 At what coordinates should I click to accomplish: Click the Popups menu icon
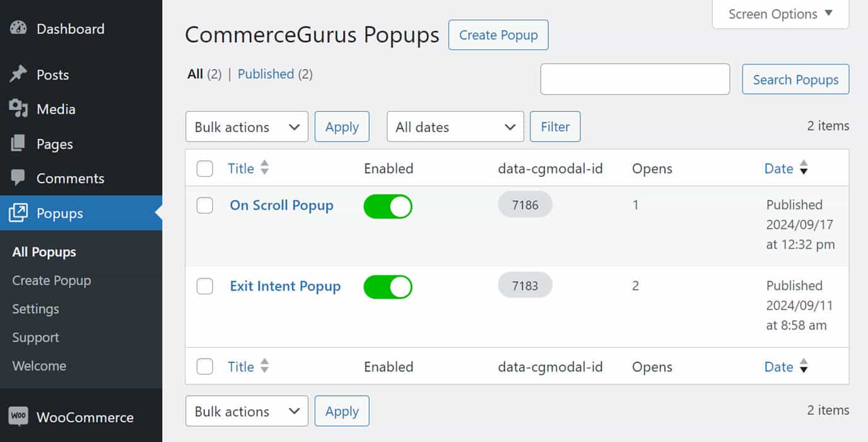[x=18, y=213]
